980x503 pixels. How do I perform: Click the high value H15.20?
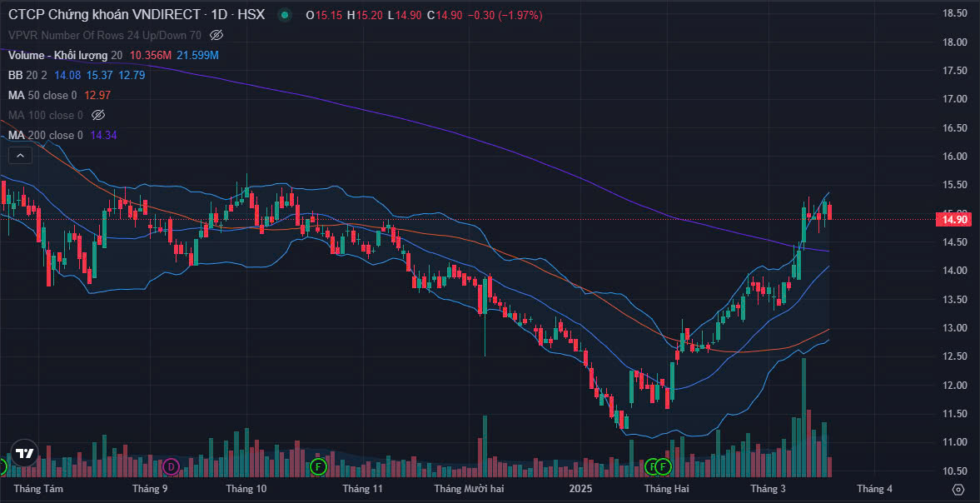click(x=365, y=16)
